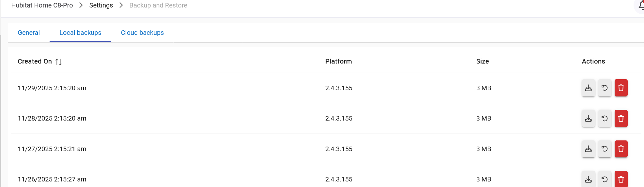Download the 11/29/2025 backup
Viewport: 644px width, 187px height.
click(x=588, y=88)
